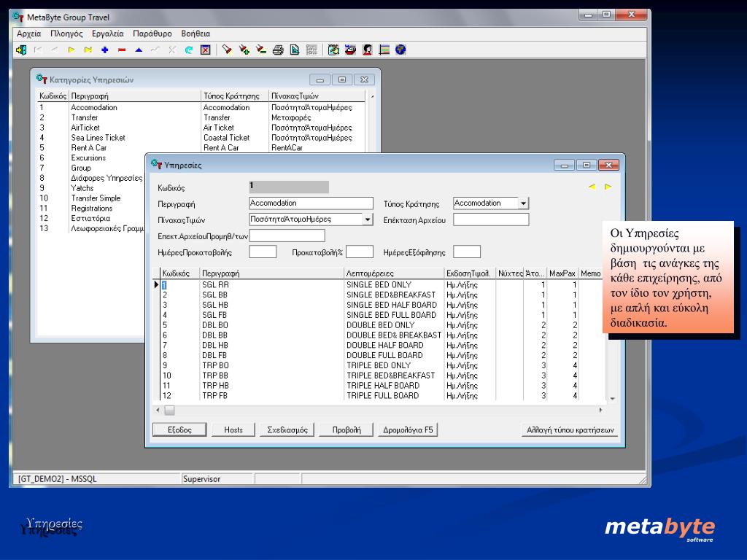This screenshot has width=747, height=560.
Task: Click flashlight with minus icon
Action: click(x=261, y=50)
